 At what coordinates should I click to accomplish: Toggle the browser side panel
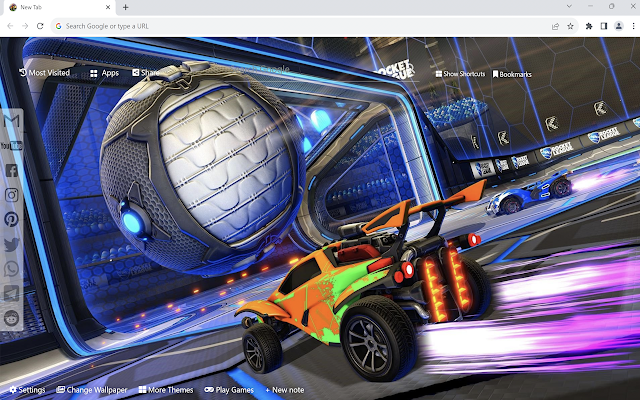click(x=604, y=26)
